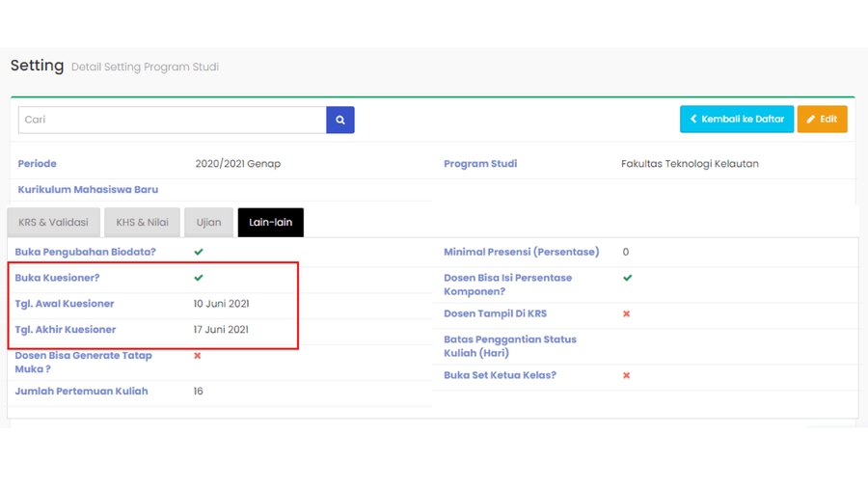Click the blue search magnifier button

coord(340,120)
